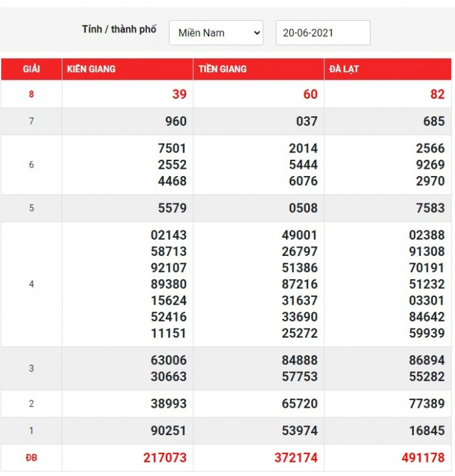Click the ĐB row label
Image resolution: width=455 pixels, height=476 pixels.
31,458
